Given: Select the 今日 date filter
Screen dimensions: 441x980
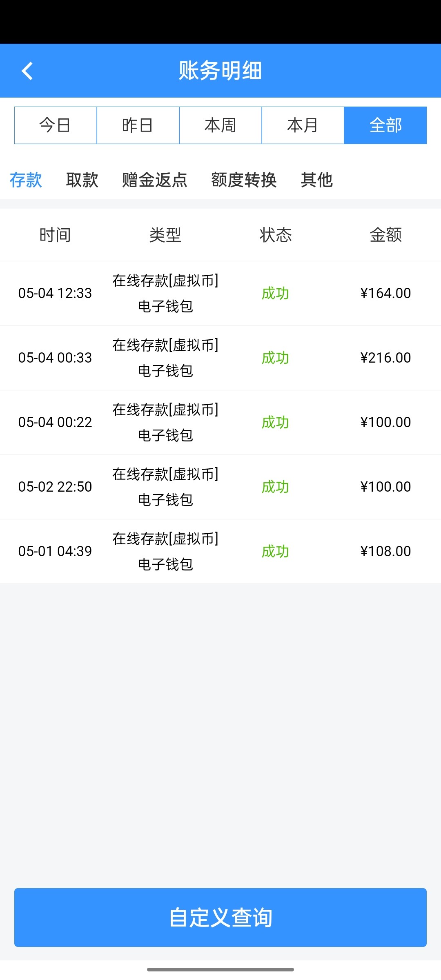Looking at the screenshot, I should (56, 125).
